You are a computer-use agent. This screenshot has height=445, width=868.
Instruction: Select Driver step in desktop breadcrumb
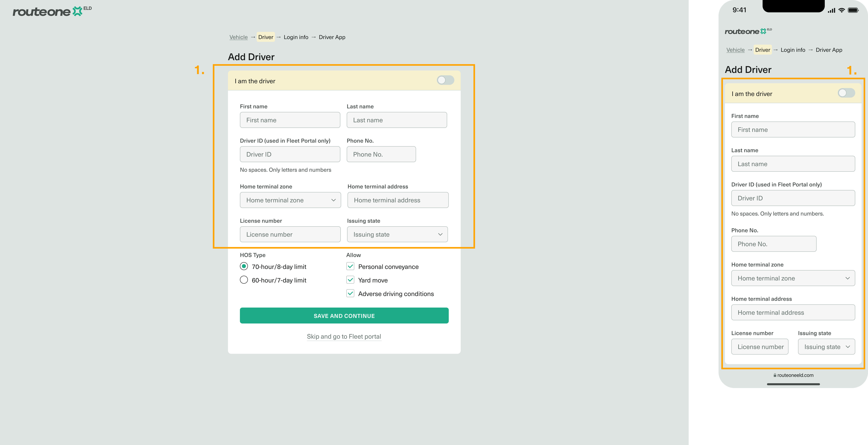(x=266, y=37)
